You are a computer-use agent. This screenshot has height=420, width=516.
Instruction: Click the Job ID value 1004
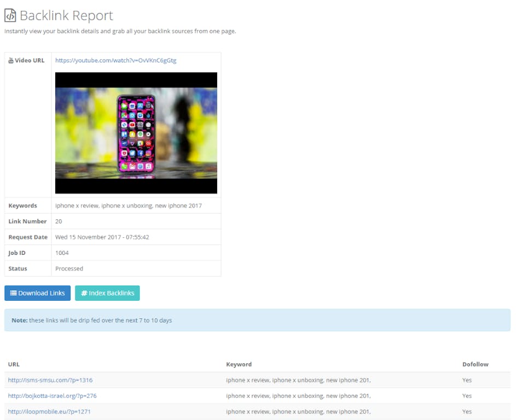(62, 253)
